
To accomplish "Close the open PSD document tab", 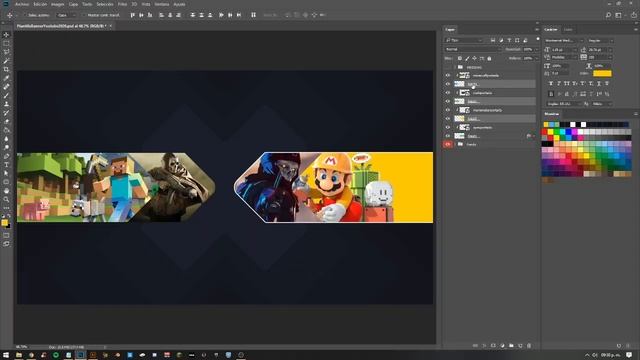I will pos(110,26).
